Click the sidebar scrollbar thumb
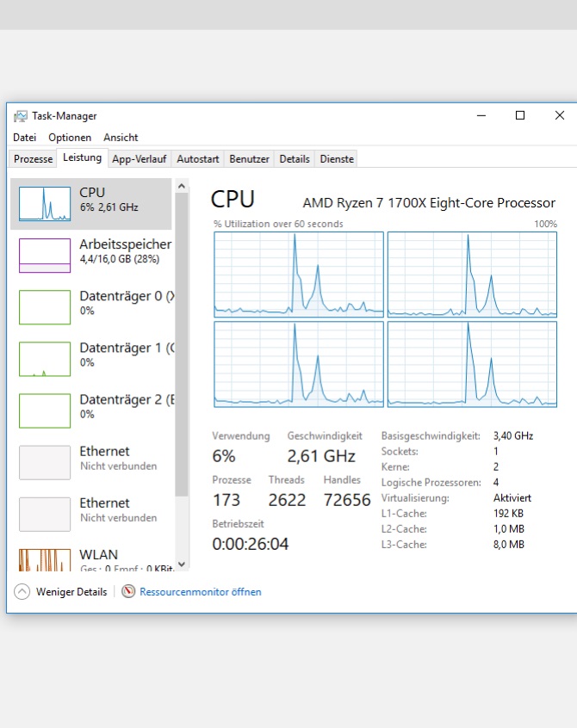The width and height of the screenshot is (577, 728). tap(182, 344)
